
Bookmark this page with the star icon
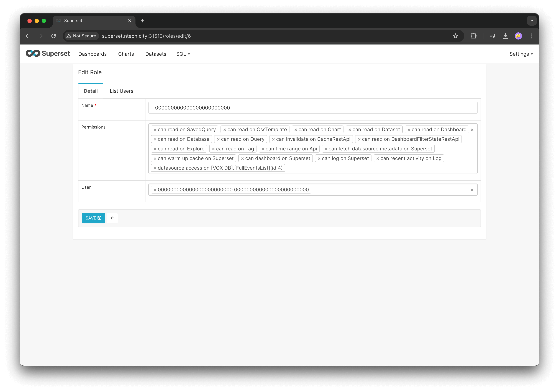(456, 36)
